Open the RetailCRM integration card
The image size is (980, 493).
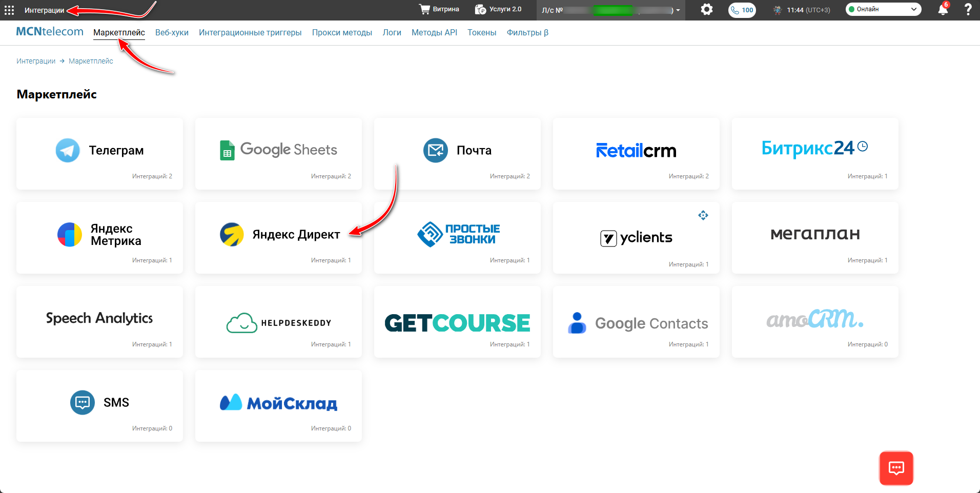(x=636, y=154)
